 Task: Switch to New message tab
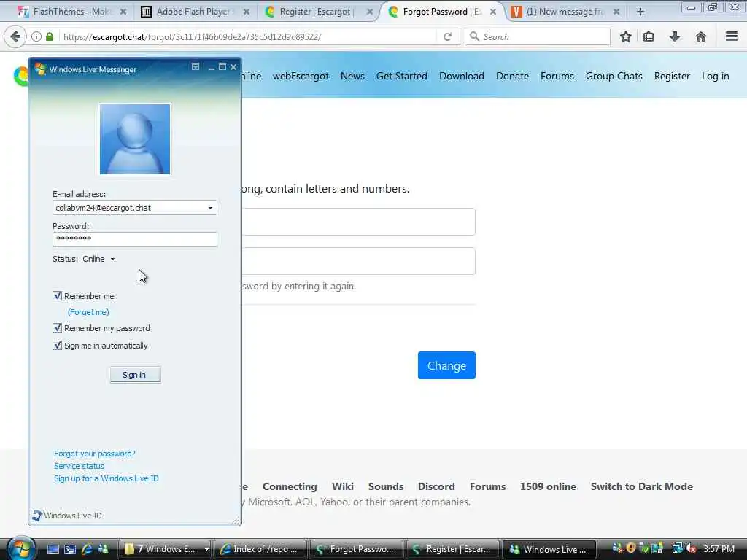(564, 12)
